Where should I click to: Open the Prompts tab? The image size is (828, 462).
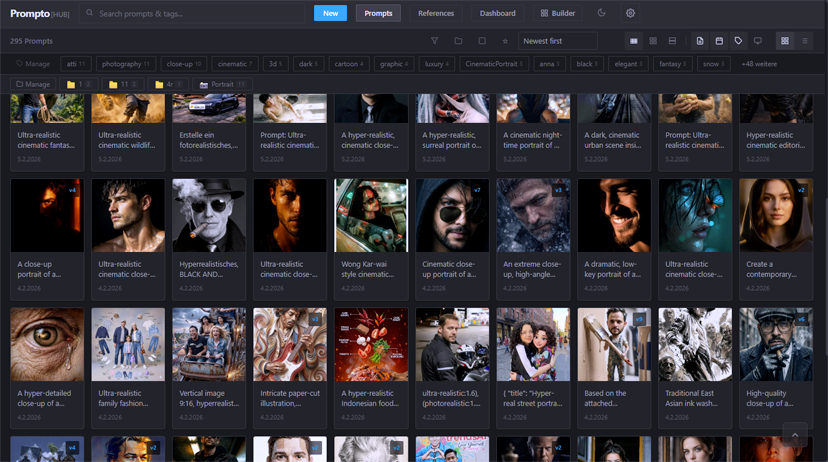(378, 13)
